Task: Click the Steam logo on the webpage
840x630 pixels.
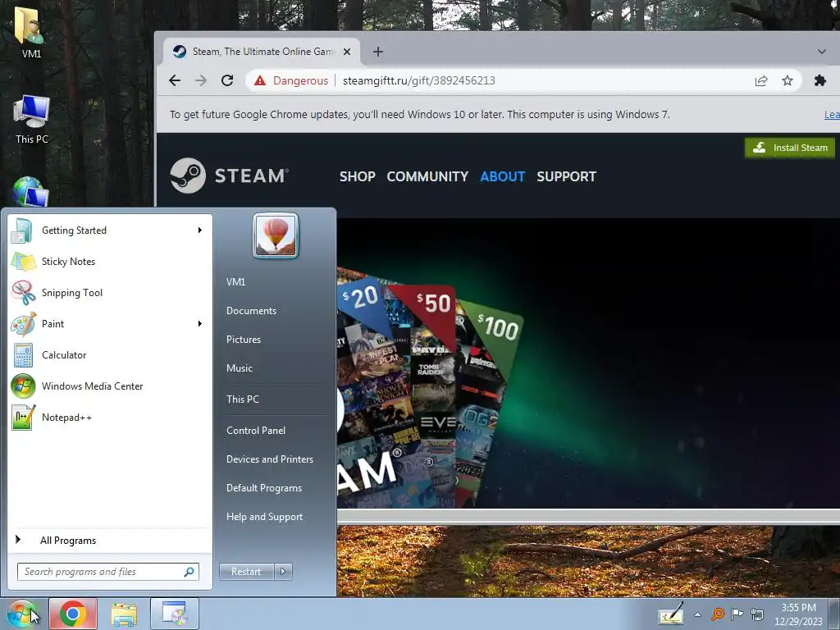Action: (230, 176)
